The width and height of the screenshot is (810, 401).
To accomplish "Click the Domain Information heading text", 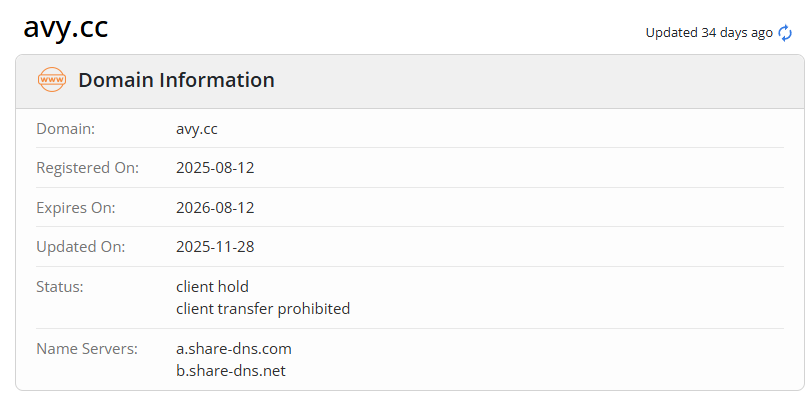I will click(x=176, y=81).
